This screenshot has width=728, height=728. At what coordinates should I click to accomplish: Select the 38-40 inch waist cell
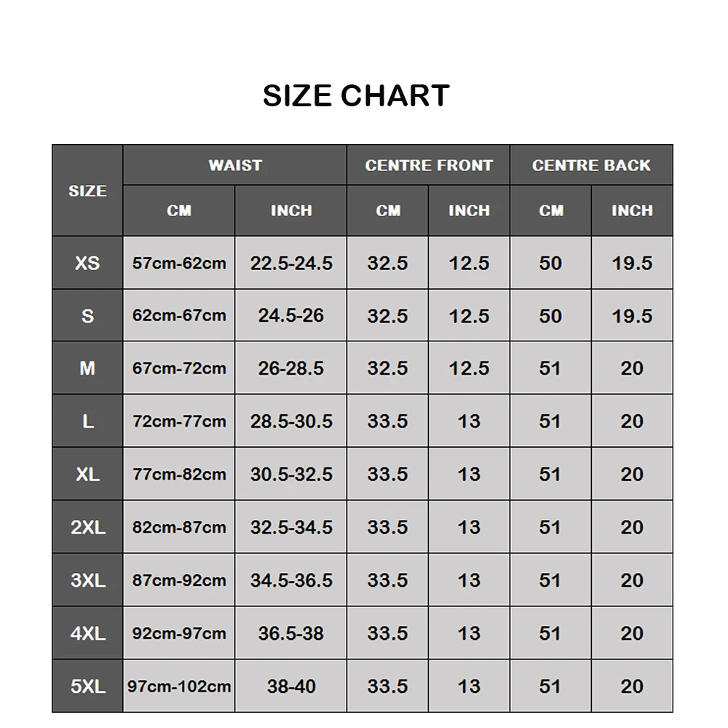pos(290,686)
